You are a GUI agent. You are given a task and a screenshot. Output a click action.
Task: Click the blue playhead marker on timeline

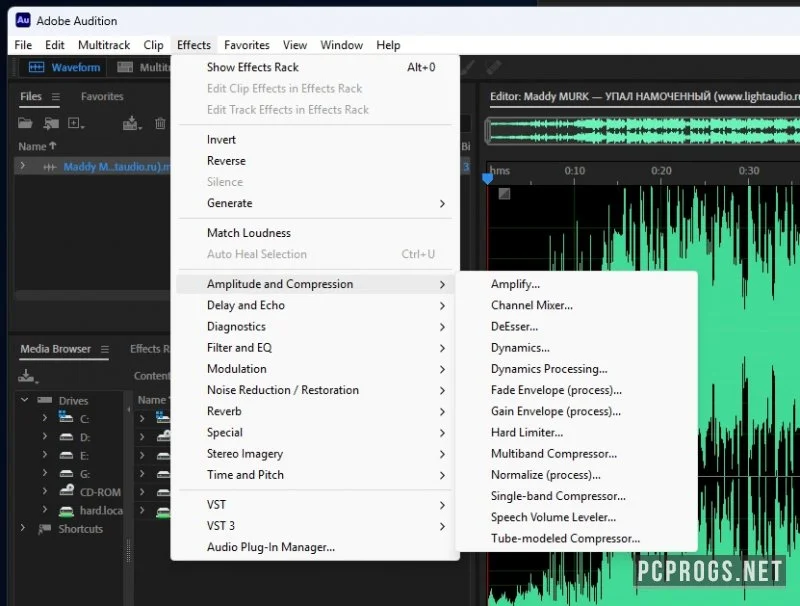click(487, 179)
